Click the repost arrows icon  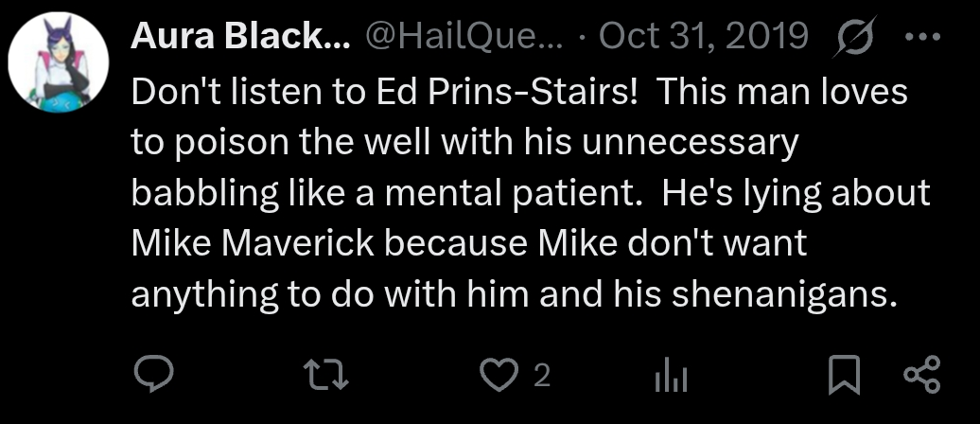tap(331, 377)
